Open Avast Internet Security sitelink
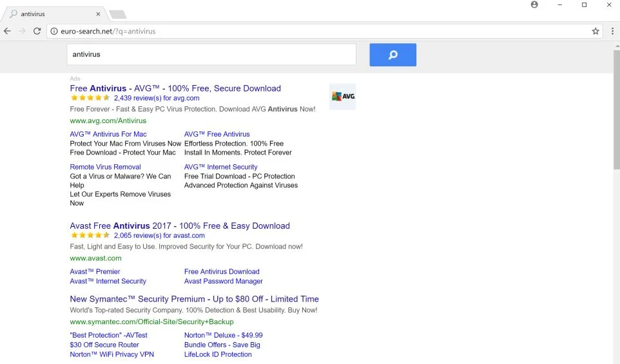620x364 pixels. click(108, 281)
